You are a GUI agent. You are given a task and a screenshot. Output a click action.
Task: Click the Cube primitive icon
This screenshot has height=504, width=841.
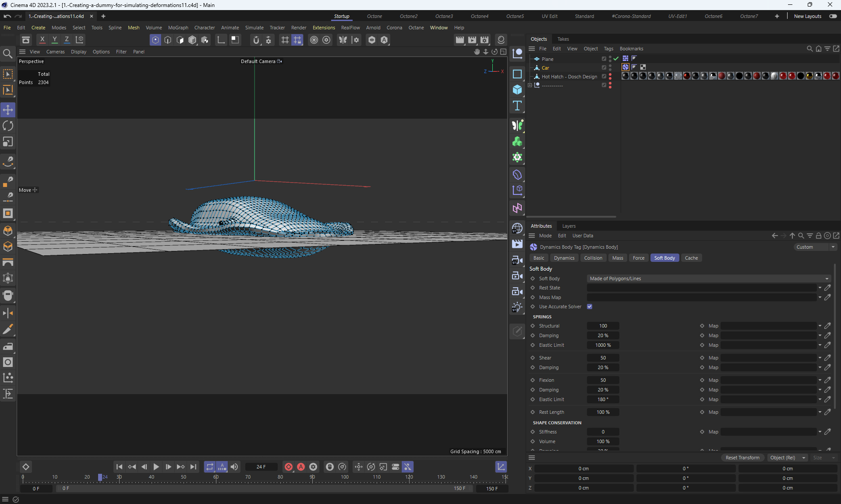517,90
